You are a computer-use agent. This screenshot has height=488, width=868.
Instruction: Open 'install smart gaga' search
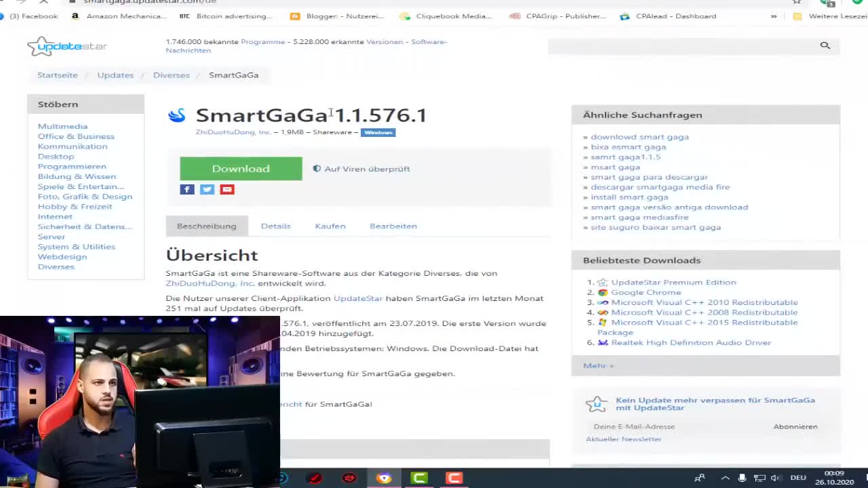coord(629,197)
